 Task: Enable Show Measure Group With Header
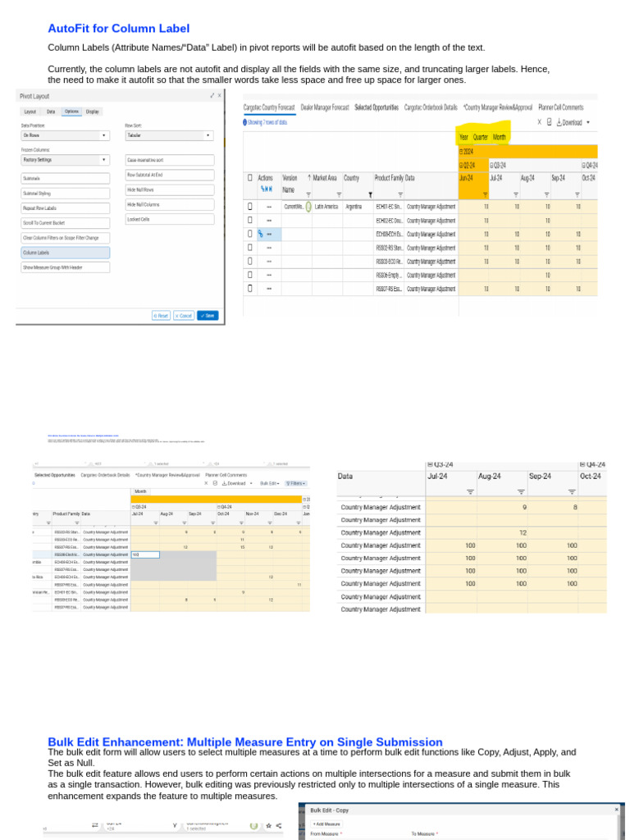[66, 267]
